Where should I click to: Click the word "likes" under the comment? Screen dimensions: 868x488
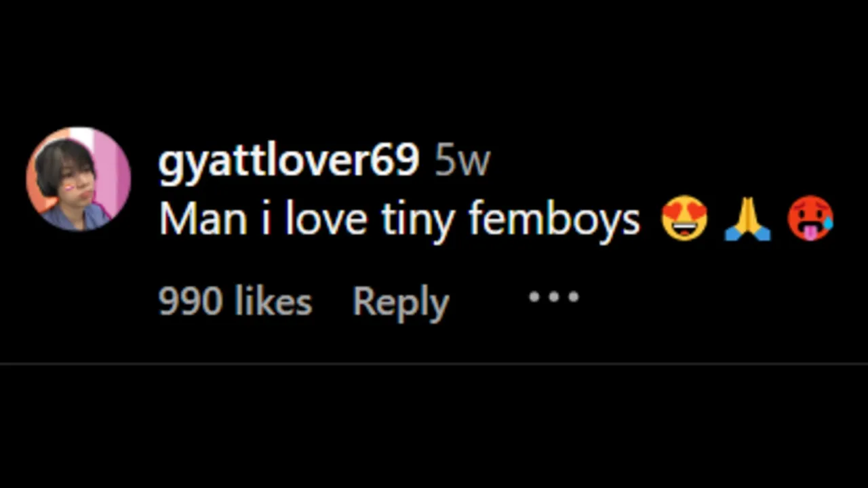click(x=273, y=301)
